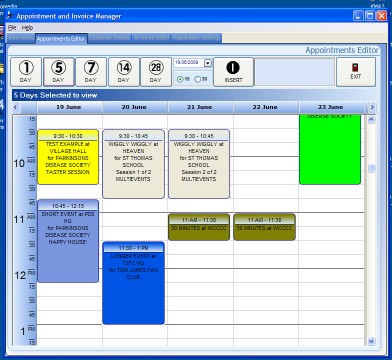
Task: Select 30 MINUTES appointment on 21 June
Action: coord(199,227)
